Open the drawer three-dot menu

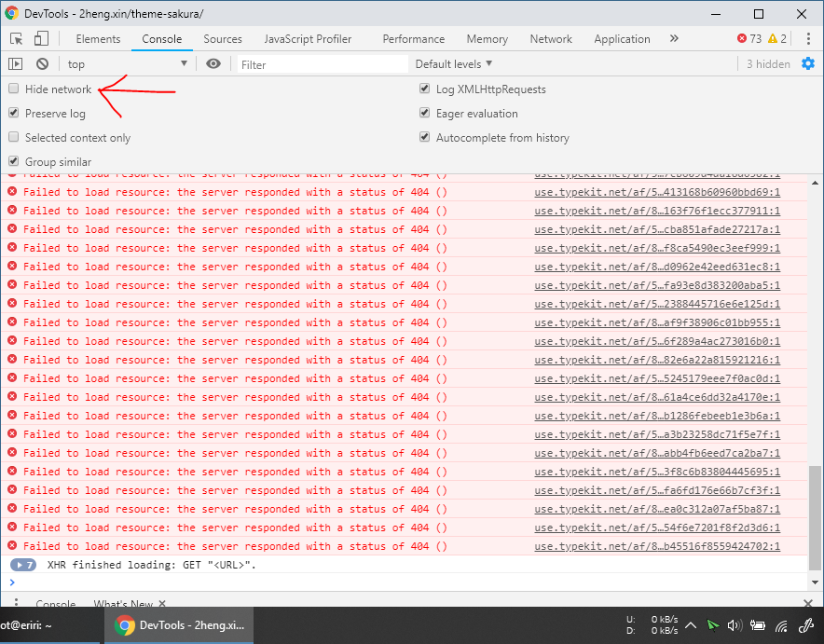tap(16, 602)
